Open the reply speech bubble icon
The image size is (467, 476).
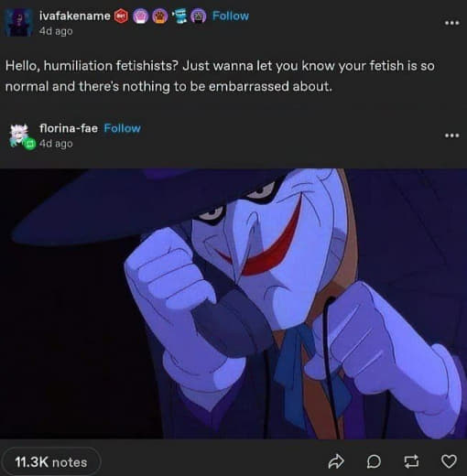(x=374, y=461)
